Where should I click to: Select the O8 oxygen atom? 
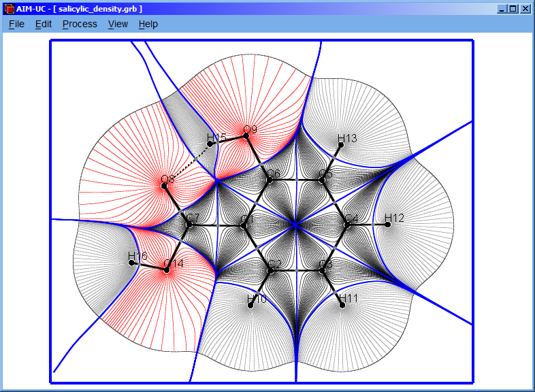pyautogui.click(x=164, y=185)
